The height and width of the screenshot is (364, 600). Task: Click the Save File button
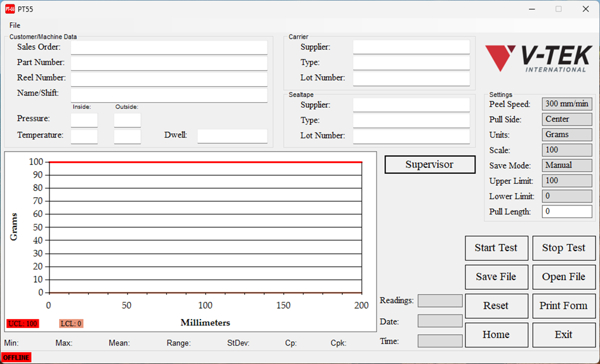coord(496,277)
